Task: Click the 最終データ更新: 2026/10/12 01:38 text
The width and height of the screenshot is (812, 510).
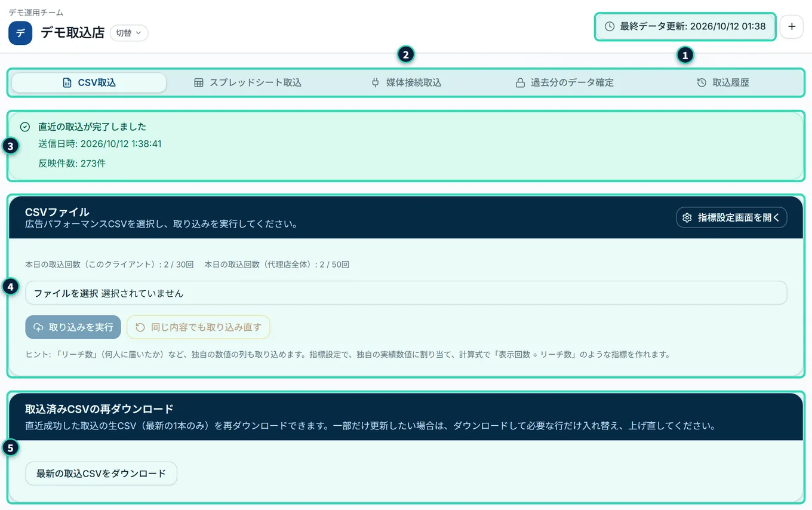Action: point(693,26)
